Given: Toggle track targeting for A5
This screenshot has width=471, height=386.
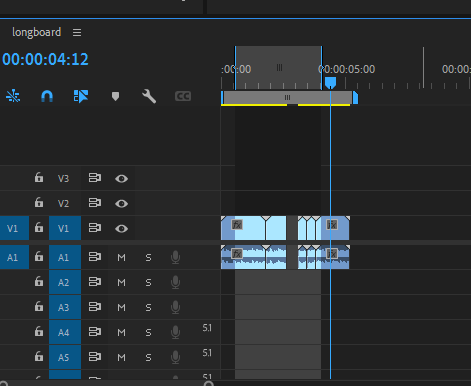Looking at the screenshot, I should click(x=65, y=357).
